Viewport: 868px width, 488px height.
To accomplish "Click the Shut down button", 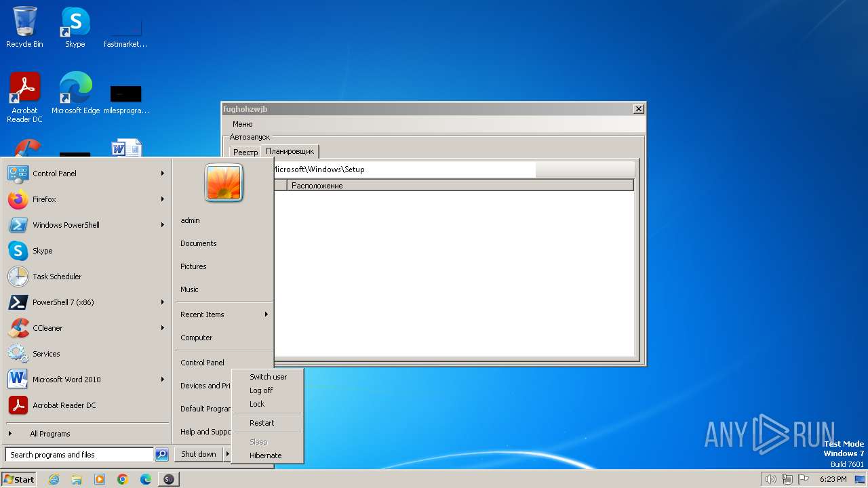I will (x=199, y=454).
